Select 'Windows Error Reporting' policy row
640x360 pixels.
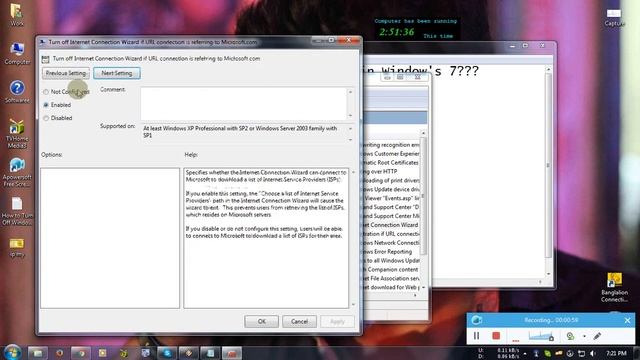click(391, 252)
